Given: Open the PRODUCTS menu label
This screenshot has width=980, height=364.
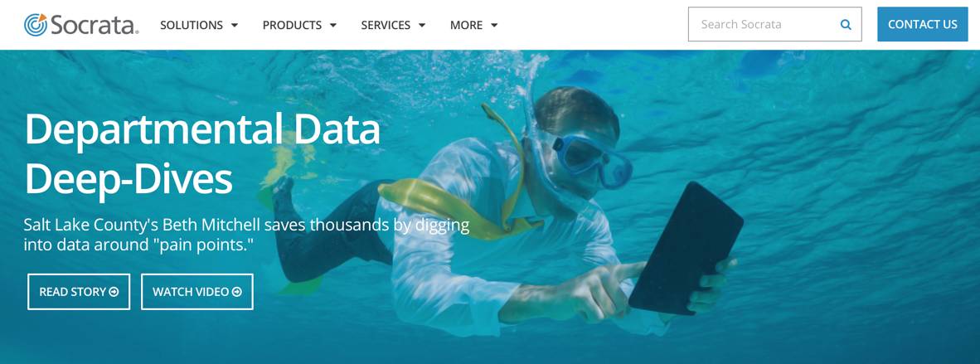Looking at the screenshot, I should tap(292, 25).
